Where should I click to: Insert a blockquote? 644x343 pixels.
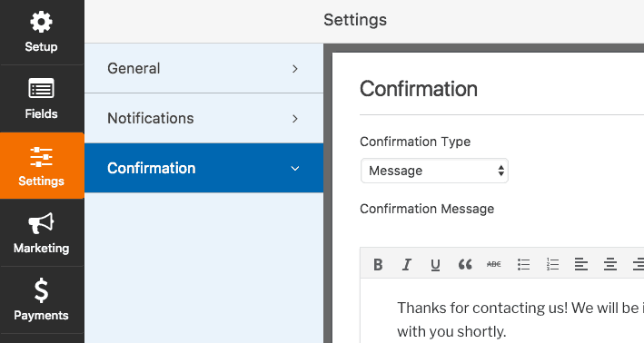tap(465, 264)
